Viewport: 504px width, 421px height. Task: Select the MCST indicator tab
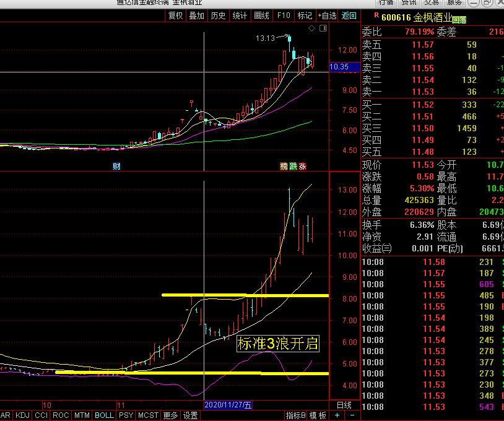[x=148, y=415]
